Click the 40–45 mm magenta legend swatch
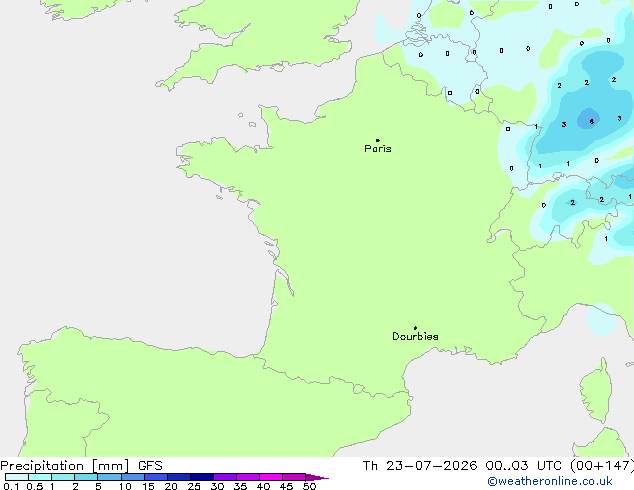The height and width of the screenshot is (490, 634). (x=271, y=477)
